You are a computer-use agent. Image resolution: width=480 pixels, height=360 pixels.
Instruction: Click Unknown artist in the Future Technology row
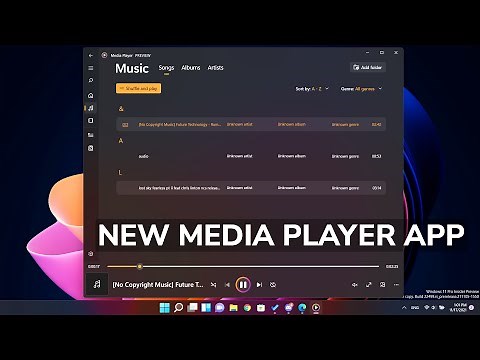click(x=240, y=124)
